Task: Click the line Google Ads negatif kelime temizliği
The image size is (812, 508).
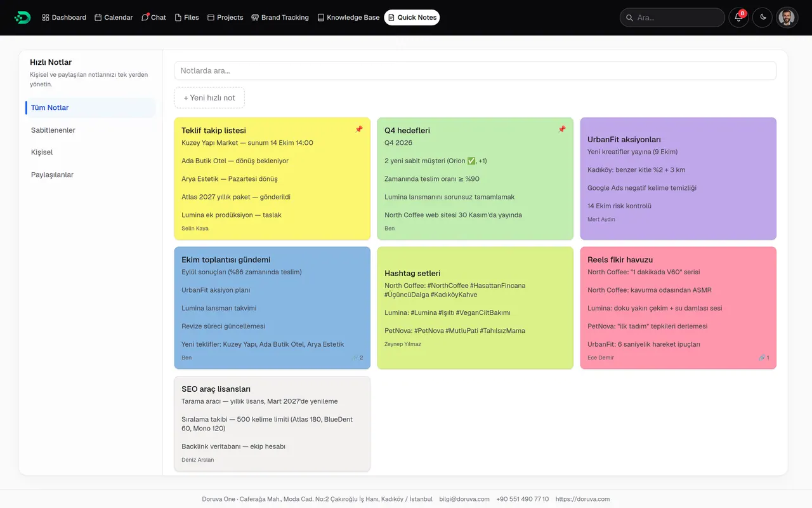Action: 642,188
